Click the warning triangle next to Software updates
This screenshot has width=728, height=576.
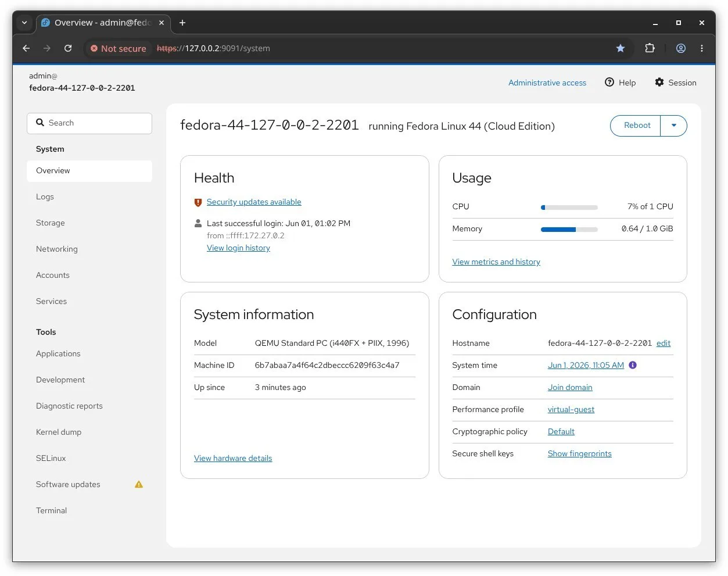point(139,484)
